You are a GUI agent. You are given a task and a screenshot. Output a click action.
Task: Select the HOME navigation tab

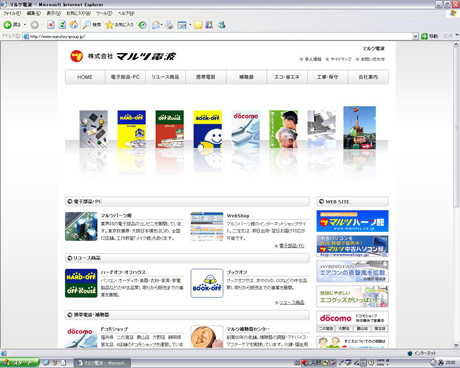click(x=85, y=77)
